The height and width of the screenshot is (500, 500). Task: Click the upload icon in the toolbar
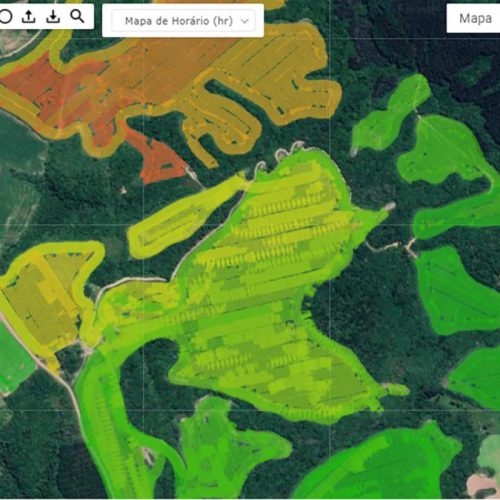(x=29, y=16)
